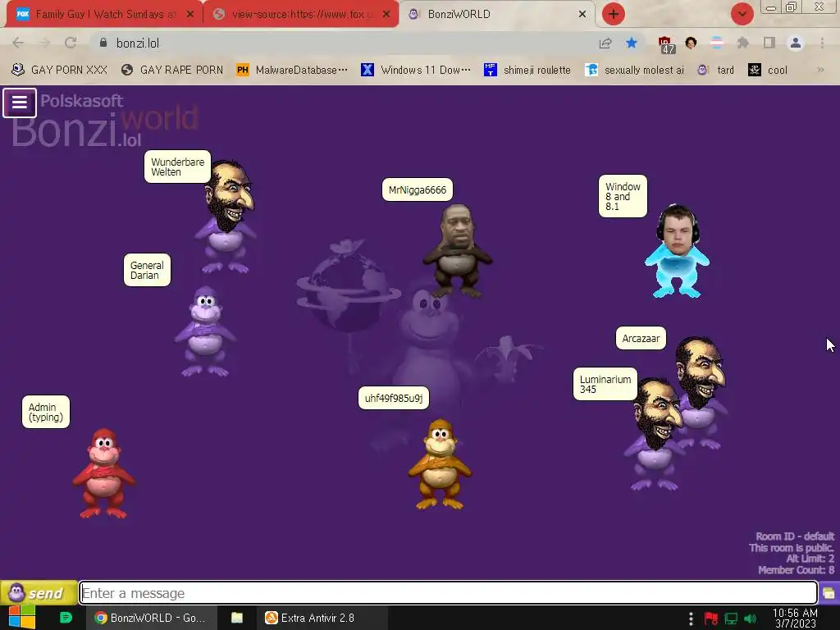Click the Arcazaar name tag
Screen dimensions: 840x630
(x=641, y=339)
